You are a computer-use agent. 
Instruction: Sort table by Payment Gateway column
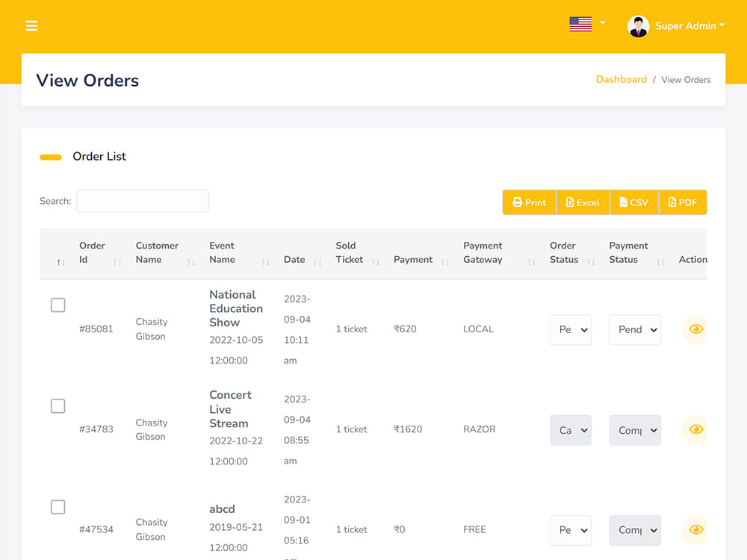[531, 262]
